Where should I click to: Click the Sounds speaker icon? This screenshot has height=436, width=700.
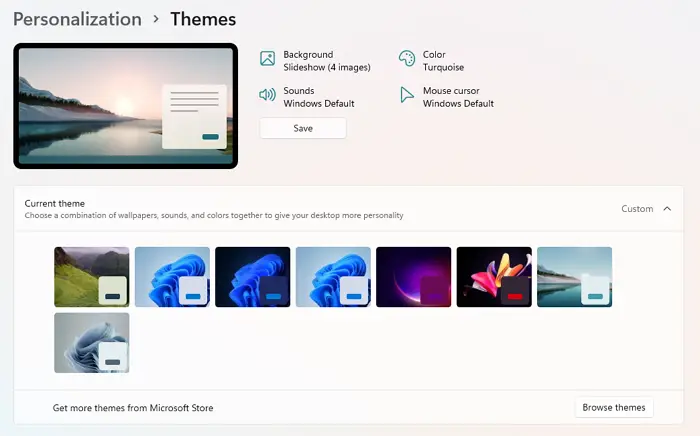point(267,95)
